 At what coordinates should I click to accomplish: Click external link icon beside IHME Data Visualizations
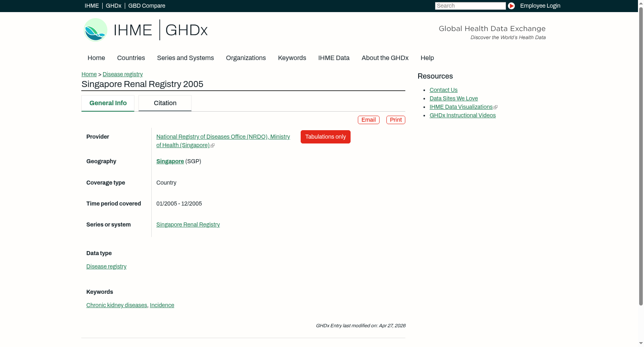pos(495,107)
